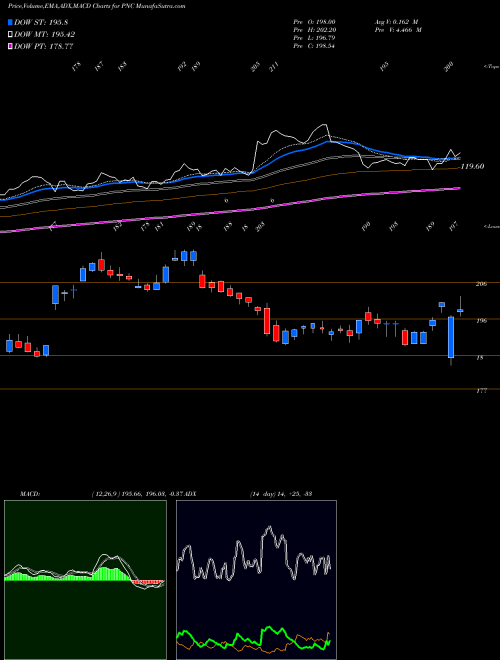
Task: Click the top label '211' above the EMA chart
Action: pyautogui.click(x=274, y=67)
